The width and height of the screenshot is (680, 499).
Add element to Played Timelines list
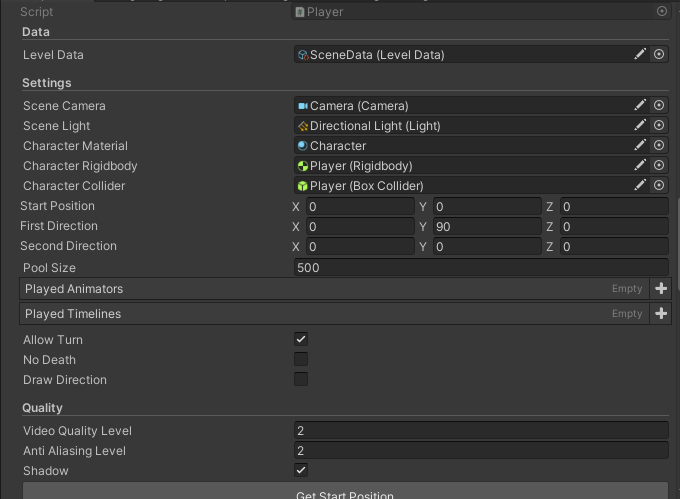(x=660, y=313)
